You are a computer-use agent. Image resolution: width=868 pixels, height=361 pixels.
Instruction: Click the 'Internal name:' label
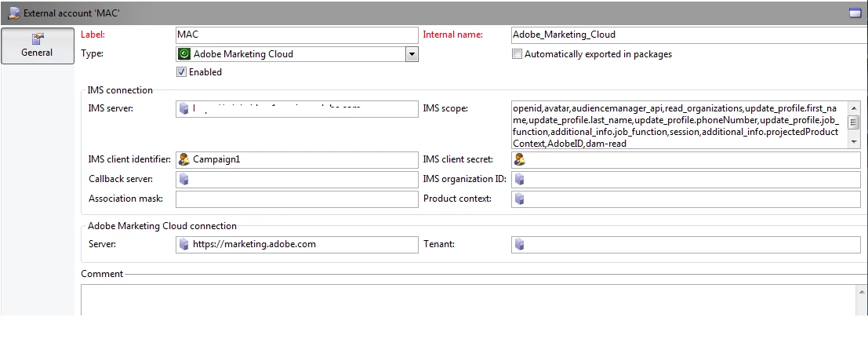[x=453, y=35]
